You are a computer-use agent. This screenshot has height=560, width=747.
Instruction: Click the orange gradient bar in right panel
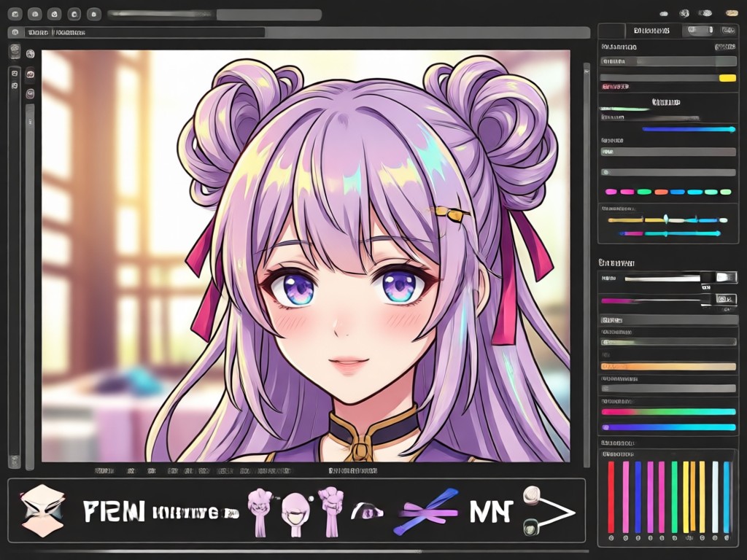click(668, 366)
